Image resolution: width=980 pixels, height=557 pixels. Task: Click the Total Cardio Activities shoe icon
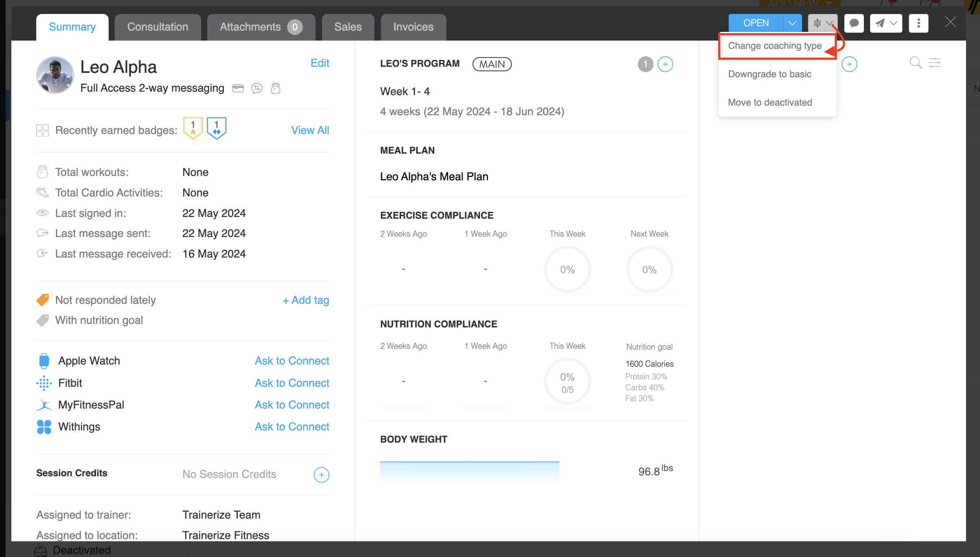click(42, 193)
